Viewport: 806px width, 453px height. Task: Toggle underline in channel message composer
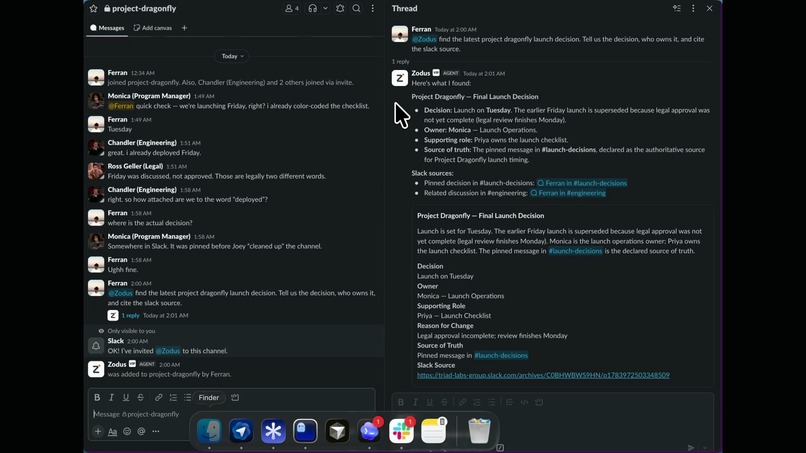pyautogui.click(x=125, y=397)
